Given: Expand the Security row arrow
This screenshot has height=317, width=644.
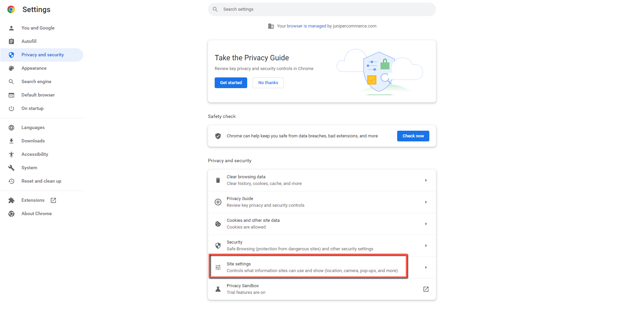Looking at the screenshot, I should click(x=426, y=246).
